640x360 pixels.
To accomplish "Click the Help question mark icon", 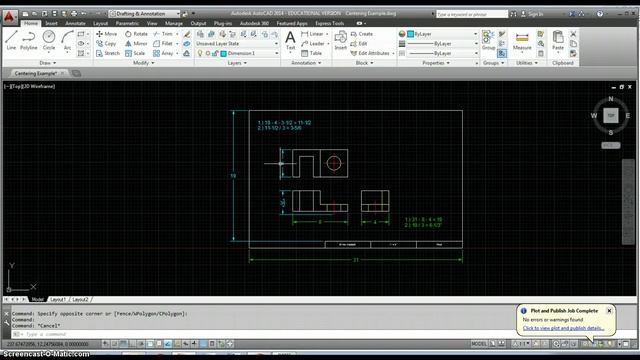I will 600,14.
